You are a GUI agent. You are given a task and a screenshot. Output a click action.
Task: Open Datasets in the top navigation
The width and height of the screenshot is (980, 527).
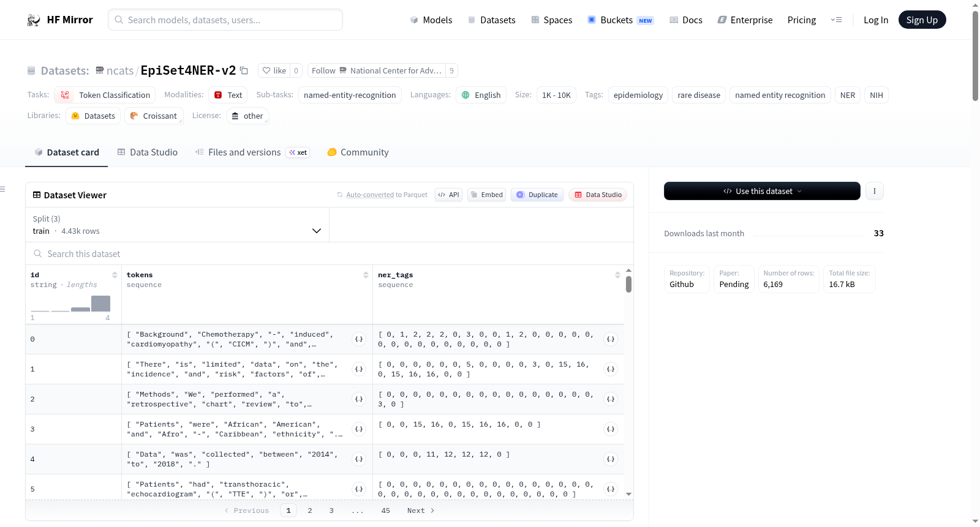click(x=491, y=20)
